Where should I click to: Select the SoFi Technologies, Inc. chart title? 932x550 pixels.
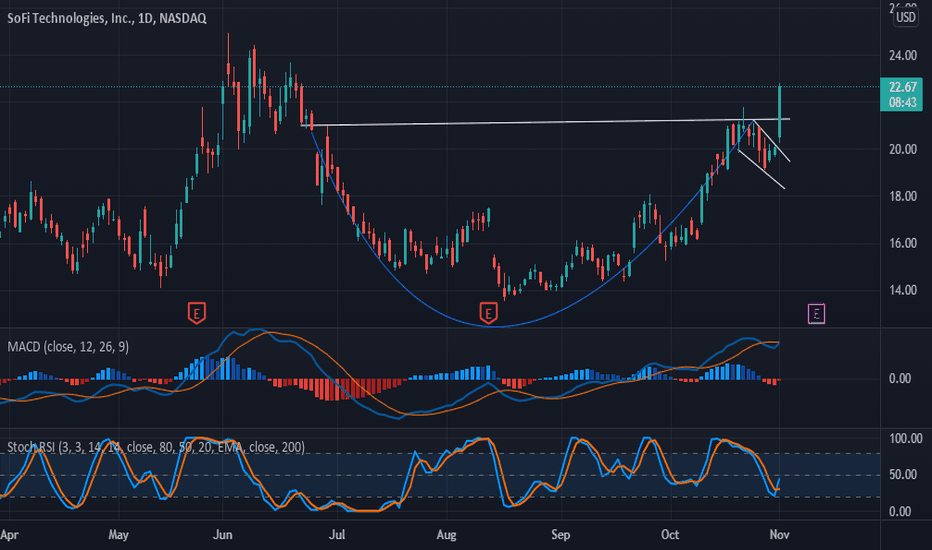pos(106,18)
